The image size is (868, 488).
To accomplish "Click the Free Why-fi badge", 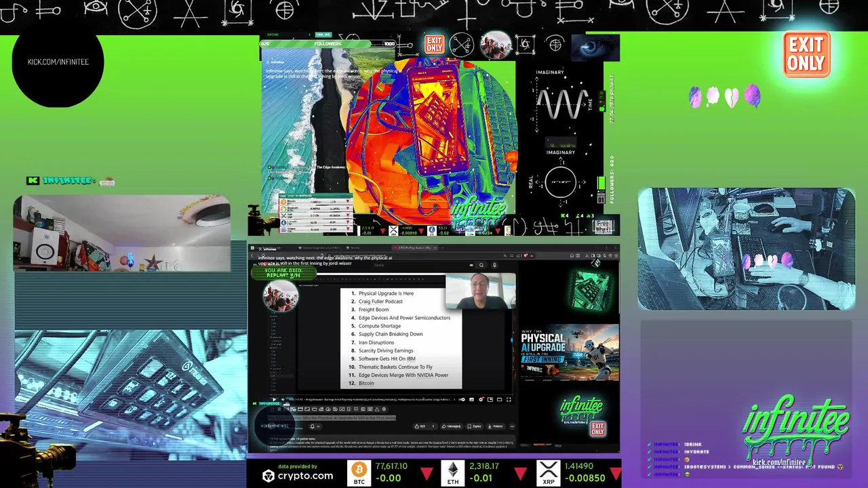I will (x=603, y=226).
